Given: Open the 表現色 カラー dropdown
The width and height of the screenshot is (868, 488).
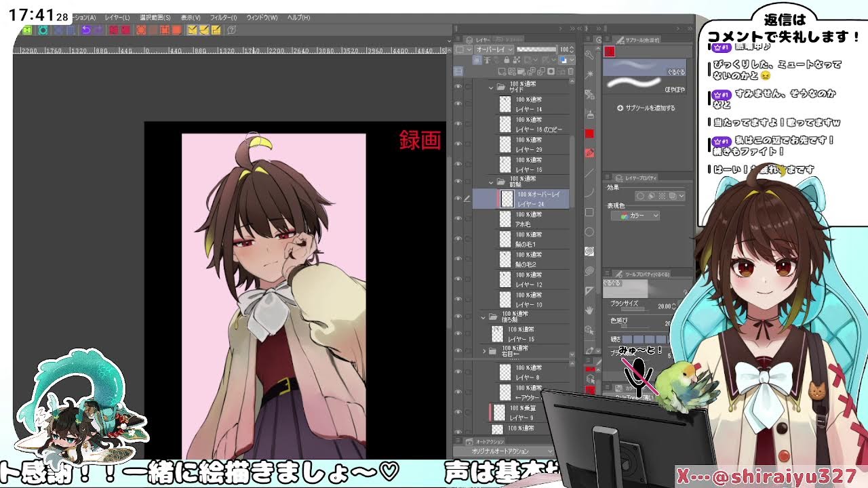Looking at the screenshot, I should (635, 216).
